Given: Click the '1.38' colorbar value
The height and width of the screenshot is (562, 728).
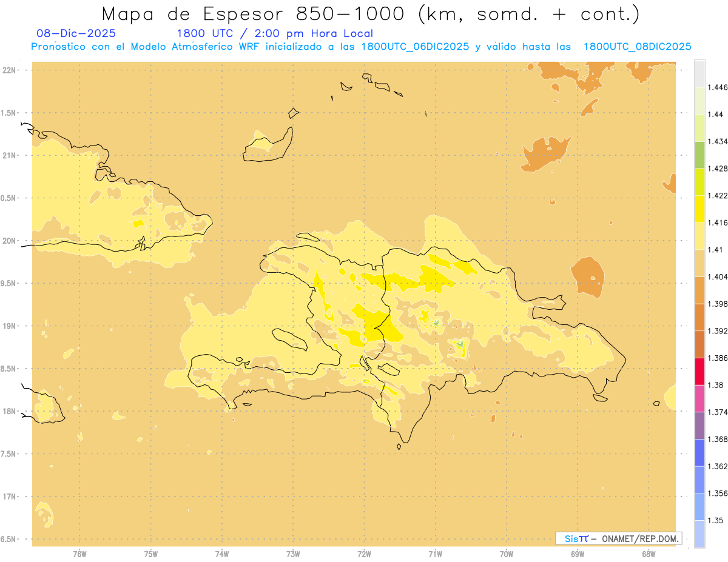Looking at the screenshot, I should (x=716, y=385).
